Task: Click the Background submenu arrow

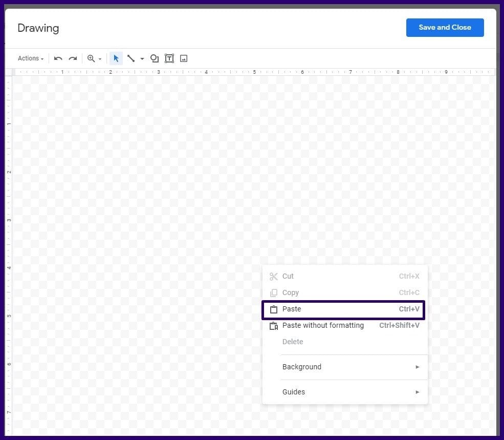Action: tap(417, 367)
